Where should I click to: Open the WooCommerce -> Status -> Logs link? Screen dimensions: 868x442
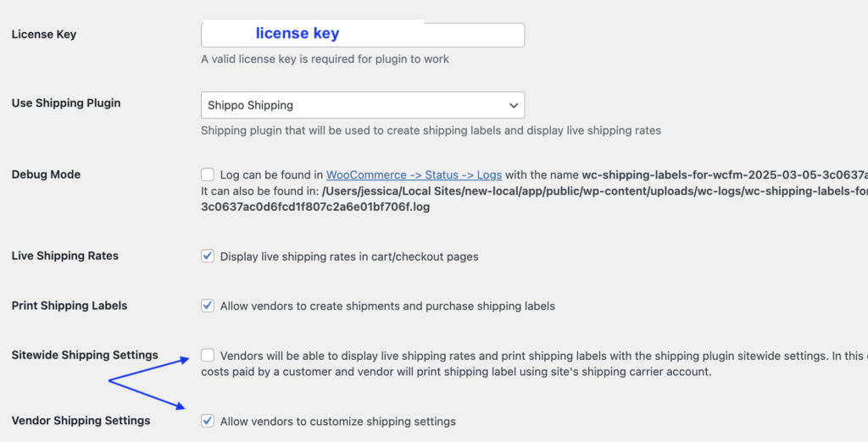point(414,174)
